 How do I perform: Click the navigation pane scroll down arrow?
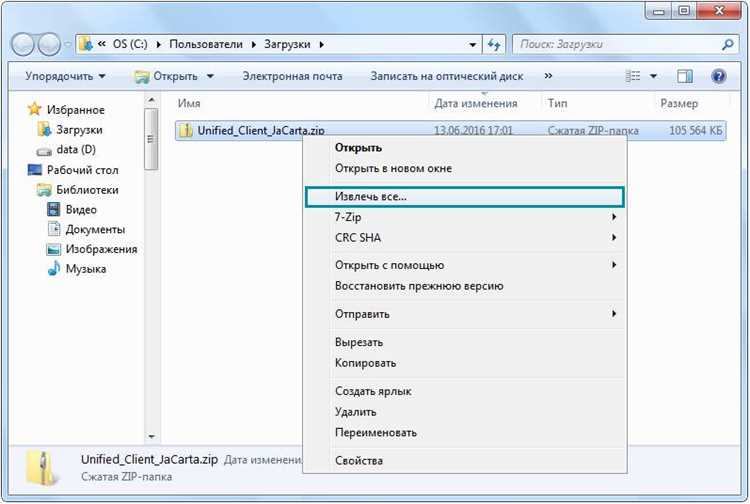coord(152,437)
